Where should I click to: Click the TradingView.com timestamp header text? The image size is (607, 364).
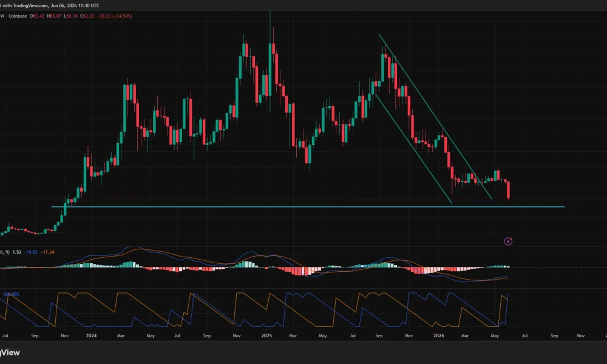pos(50,5)
